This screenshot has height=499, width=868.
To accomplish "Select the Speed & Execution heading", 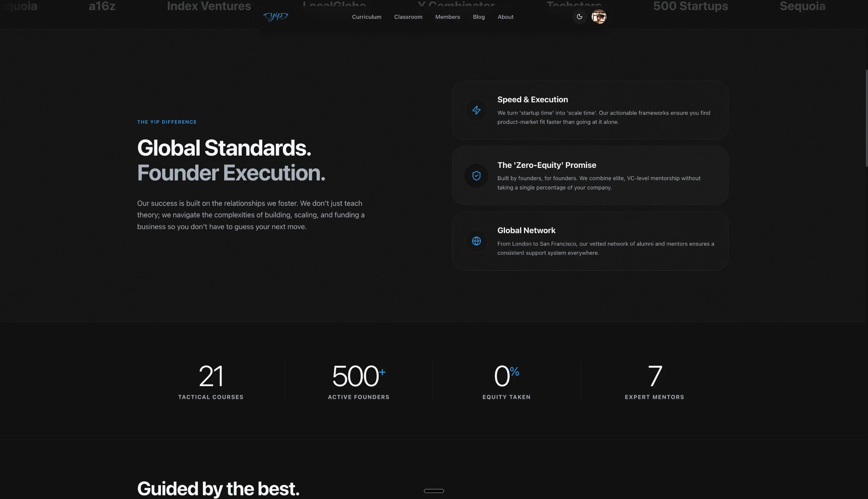I will click(x=533, y=100).
